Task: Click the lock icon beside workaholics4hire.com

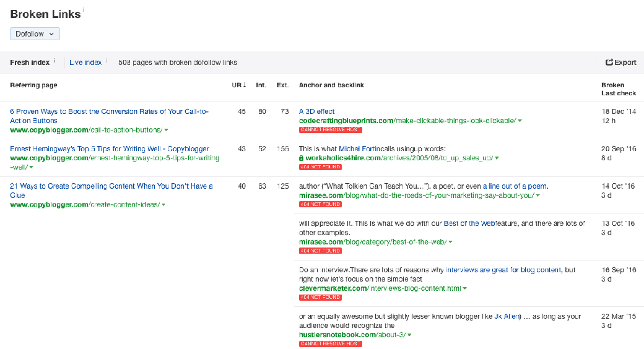Action: [x=302, y=158]
